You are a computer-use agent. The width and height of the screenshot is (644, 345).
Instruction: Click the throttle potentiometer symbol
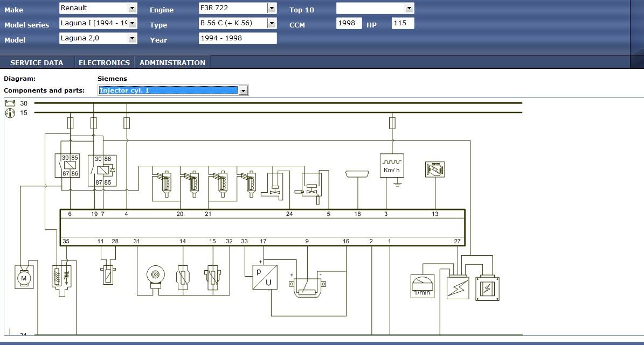(x=309, y=286)
